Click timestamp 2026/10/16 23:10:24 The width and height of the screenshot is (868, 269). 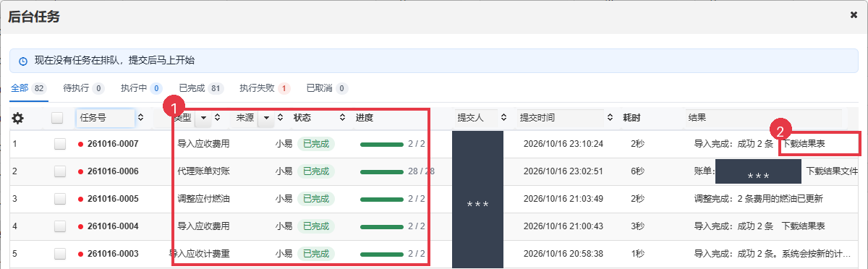[x=563, y=144]
